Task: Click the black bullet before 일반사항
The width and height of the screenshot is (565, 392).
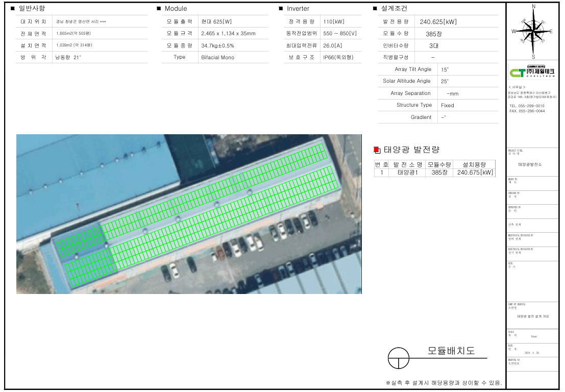Action: click(13, 8)
